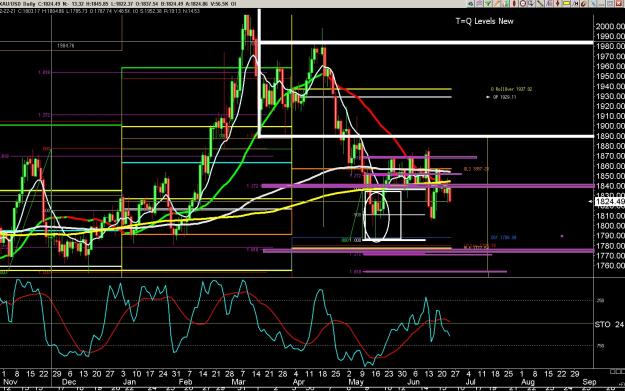The image size is (625, 391).
Task: Click the 1840.00 price axis label
Action: (610, 186)
